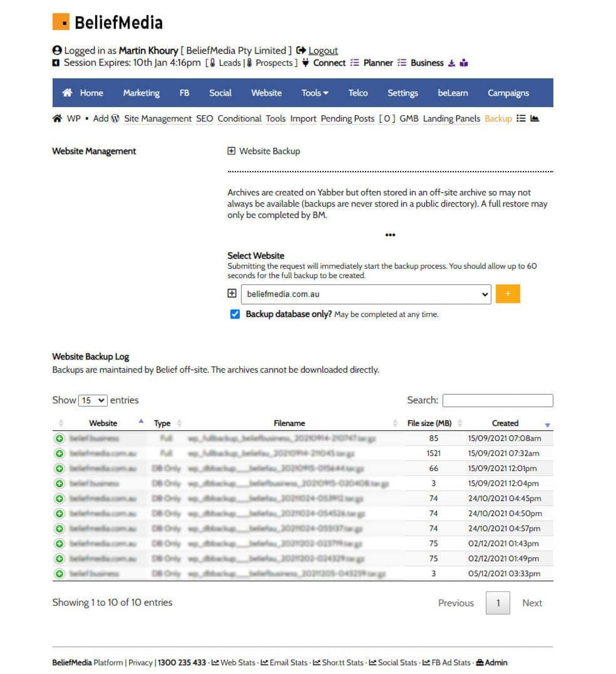The height and width of the screenshot is (674, 616).
Task: Click the backup log Search field
Action: [x=497, y=400]
